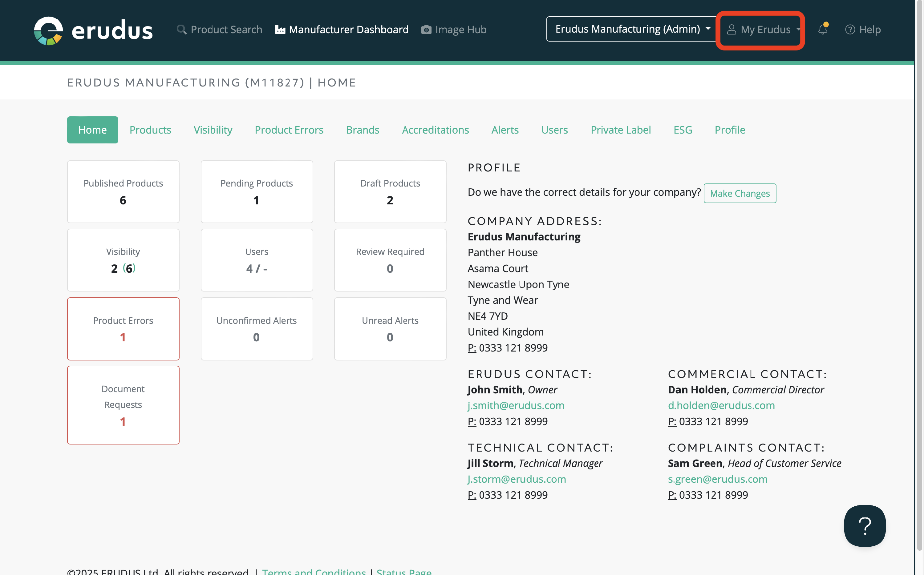The image size is (924, 575).
Task: Open the Document Requests tile
Action: click(123, 405)
